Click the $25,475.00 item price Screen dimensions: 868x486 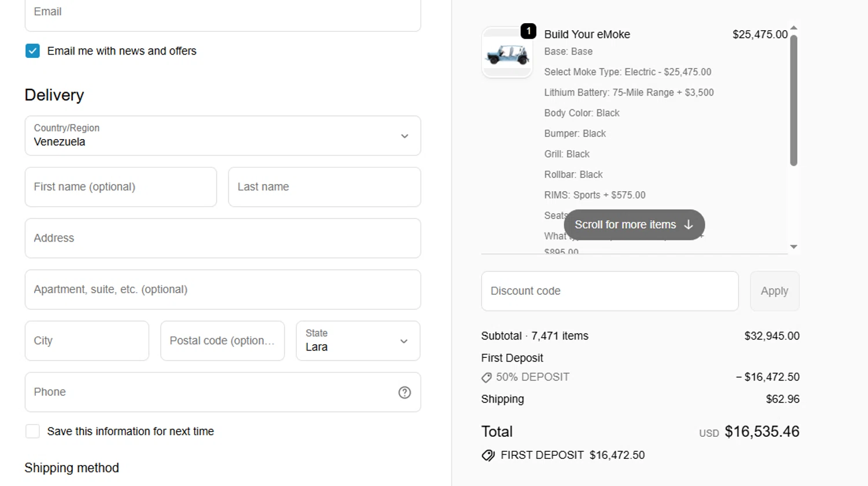point(760,35)
